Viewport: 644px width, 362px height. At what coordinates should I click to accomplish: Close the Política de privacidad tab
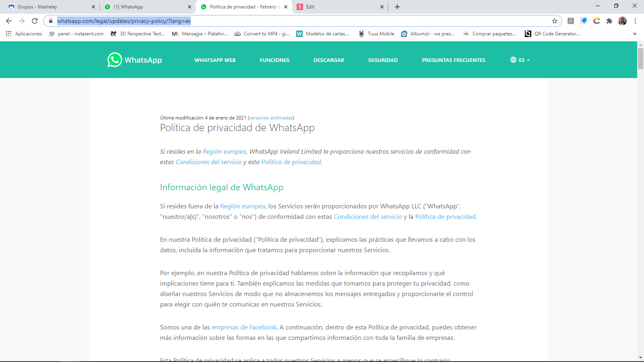click(x=286, y=7)
